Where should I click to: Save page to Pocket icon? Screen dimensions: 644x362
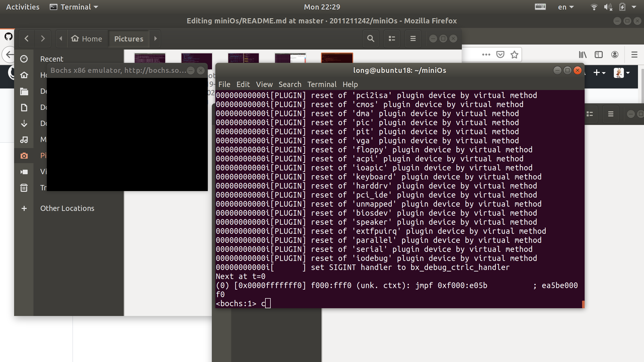[x=500, y=55]
